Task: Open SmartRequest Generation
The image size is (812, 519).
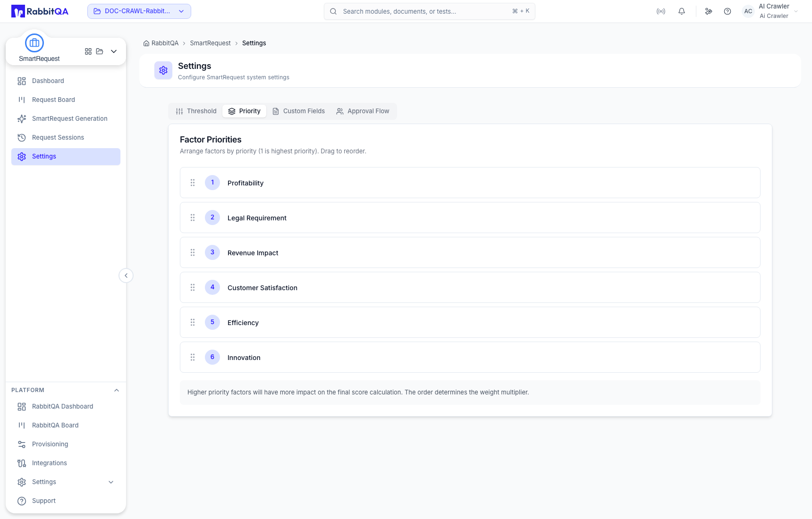Action: point(66,119)
